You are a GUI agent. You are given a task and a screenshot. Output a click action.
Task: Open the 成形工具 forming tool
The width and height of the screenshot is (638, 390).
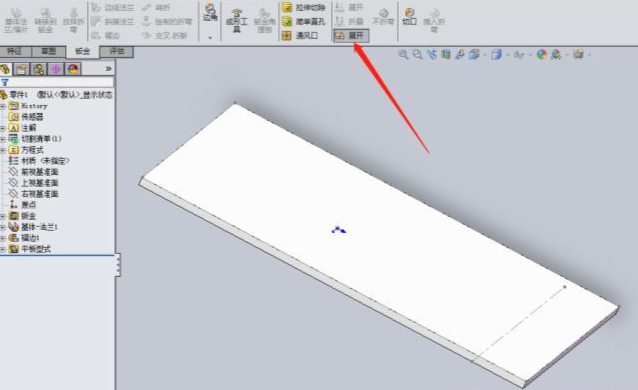tap(237, 21)
